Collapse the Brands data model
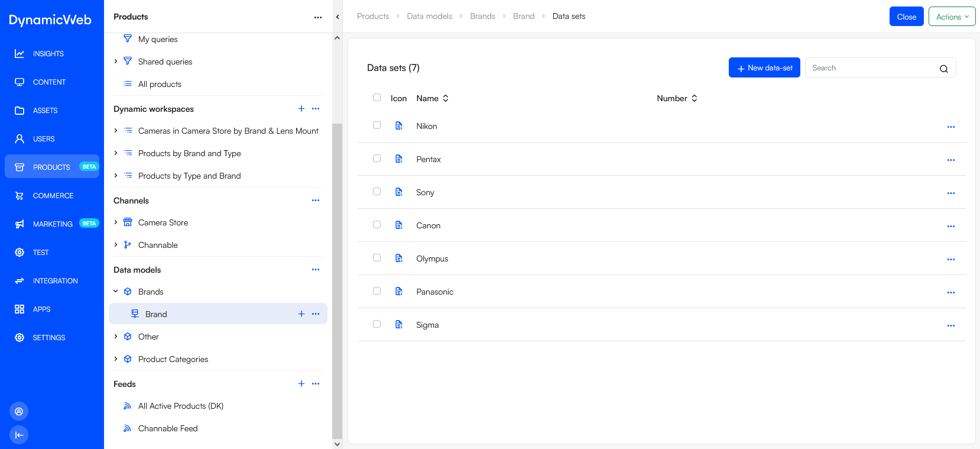This screenshot has width=980, height=449. coord(116,292)
